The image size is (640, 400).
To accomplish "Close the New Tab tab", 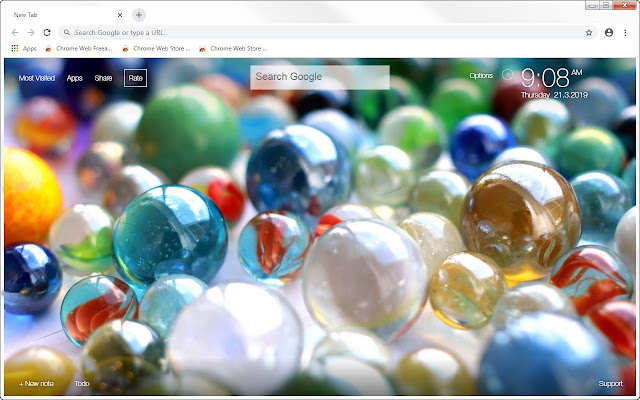I will [x=120, y=15].
